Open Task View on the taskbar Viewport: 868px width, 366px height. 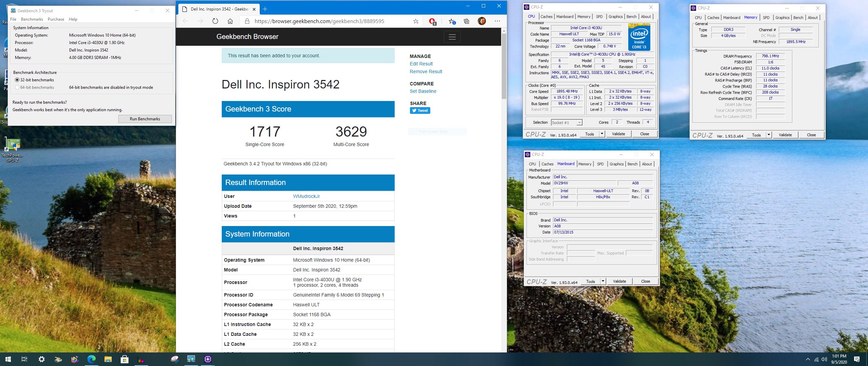[x=24, y=359]
